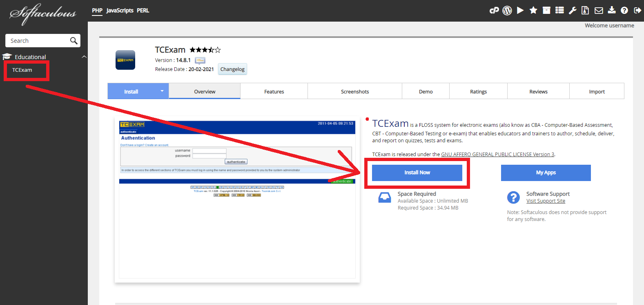Switch to the Import tab
The image size is (644, 305).
click(x=597, y=91)
